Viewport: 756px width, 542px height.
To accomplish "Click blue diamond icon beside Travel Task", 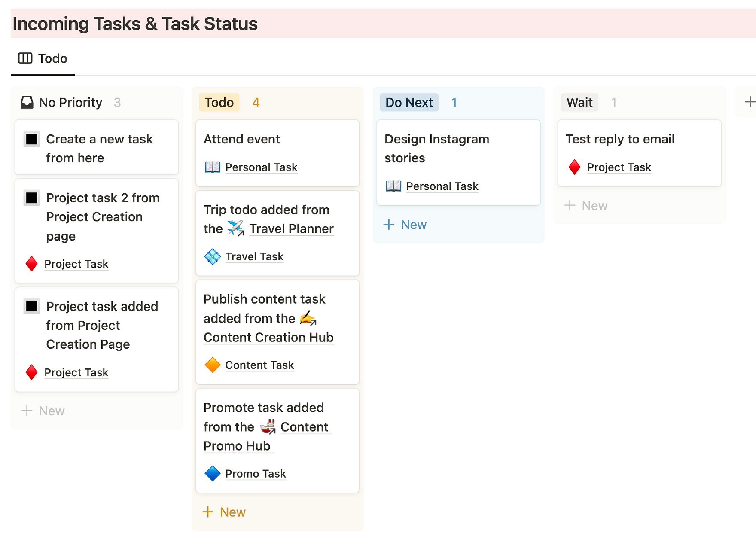I will click(212, 256).
